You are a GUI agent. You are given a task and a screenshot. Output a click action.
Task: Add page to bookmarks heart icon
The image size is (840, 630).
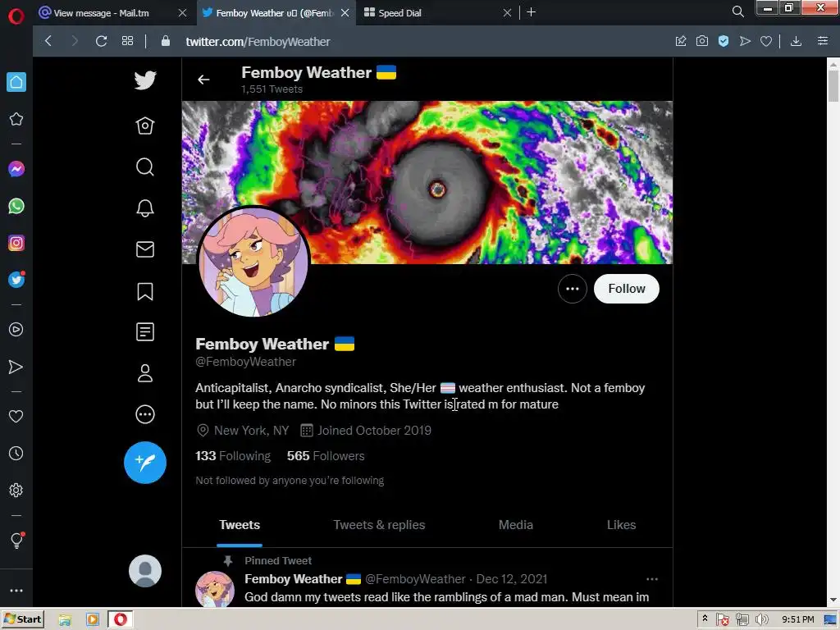(x=766, y=41)
